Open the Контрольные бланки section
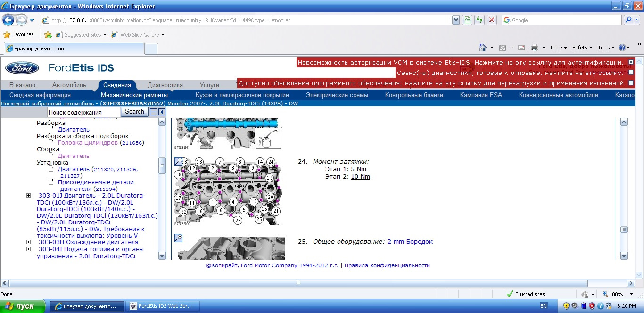This screenshot has width=644, height=313. [414, 95]
